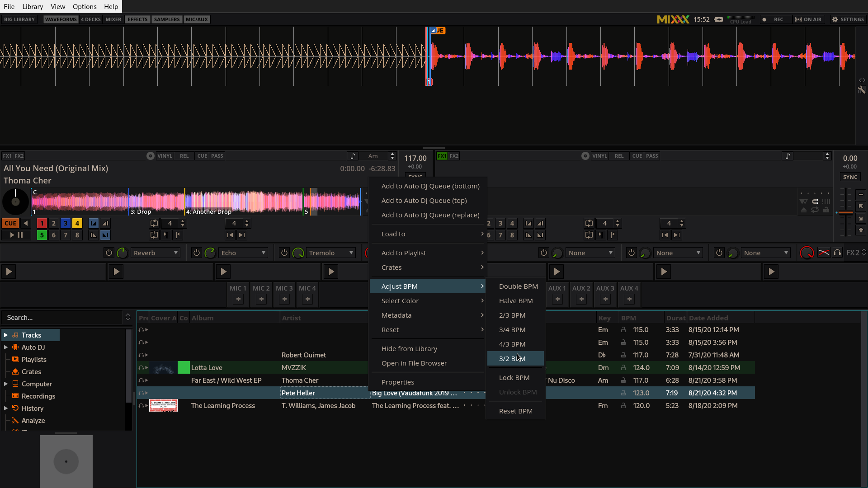Screen dimensions: 868x488
Task: Open the Options menu in the menu bar
Action: click(x=85, y=6)
